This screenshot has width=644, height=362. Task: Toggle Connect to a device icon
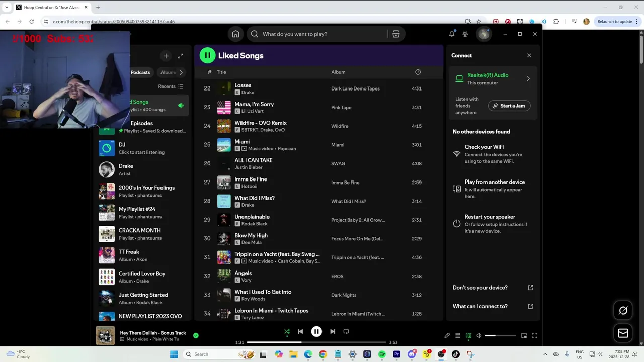[468, 335]
